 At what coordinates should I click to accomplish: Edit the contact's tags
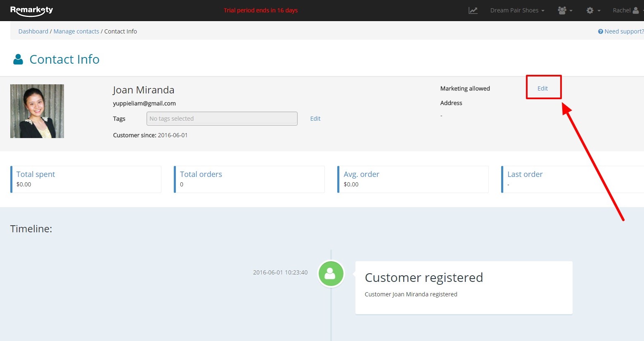(x=315, y=119)
